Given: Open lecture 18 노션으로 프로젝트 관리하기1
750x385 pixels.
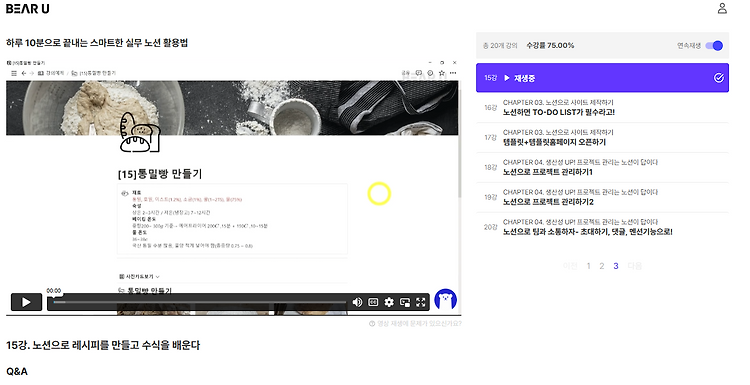Looking at the screenshot, I should 602,167.
